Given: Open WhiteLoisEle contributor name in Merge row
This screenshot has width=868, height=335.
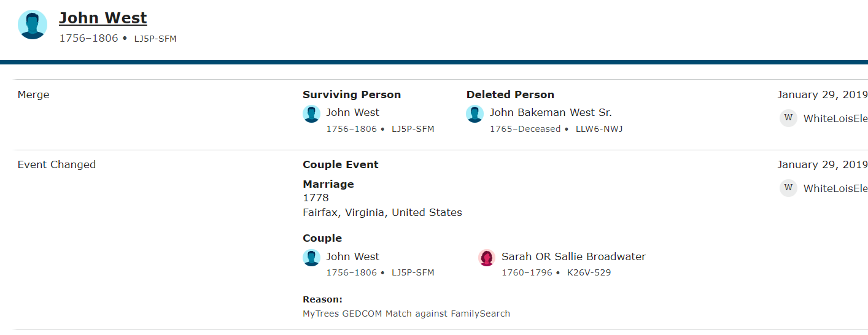Looking at the screenshot, I should [835, 118].
